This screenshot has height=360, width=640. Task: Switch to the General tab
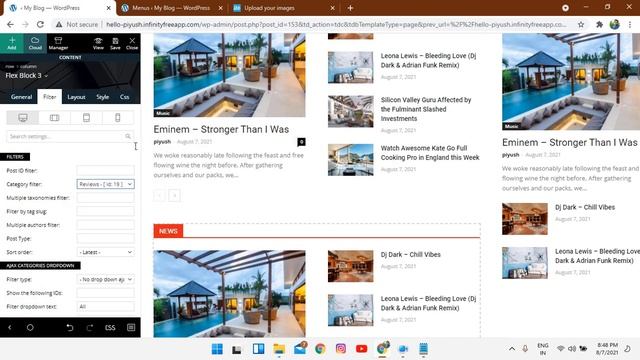[21, 97]
